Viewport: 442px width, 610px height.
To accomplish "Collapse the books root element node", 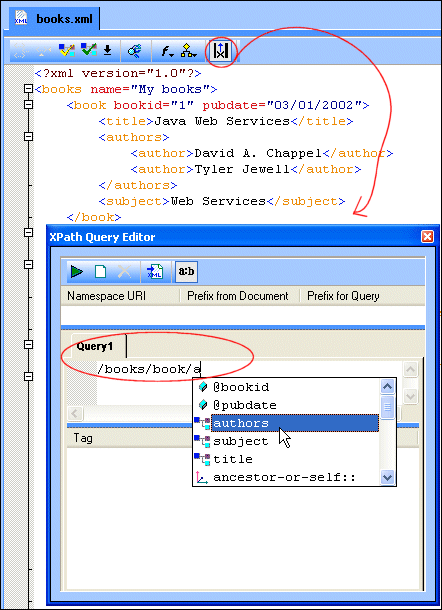I will tap(28, 89).
